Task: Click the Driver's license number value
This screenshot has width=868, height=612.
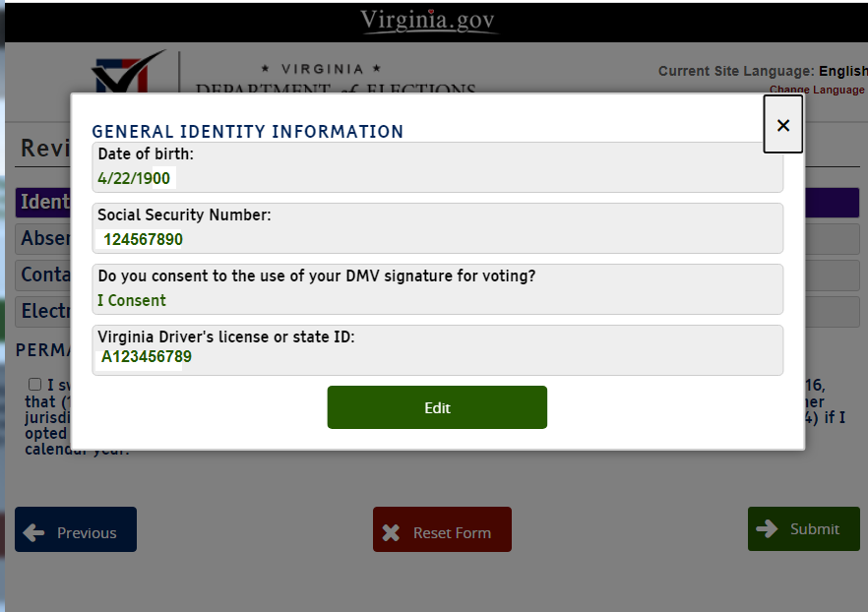Action: click(147, 356)
